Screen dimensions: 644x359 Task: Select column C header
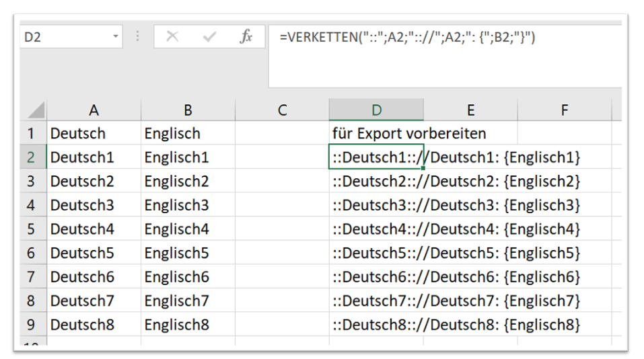tap(282, 110)
